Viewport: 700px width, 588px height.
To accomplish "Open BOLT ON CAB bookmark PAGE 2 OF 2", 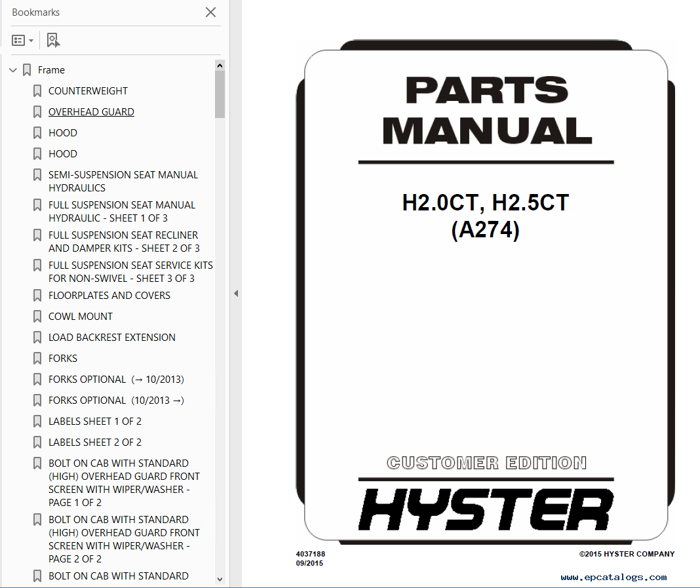I will point(124,539).
